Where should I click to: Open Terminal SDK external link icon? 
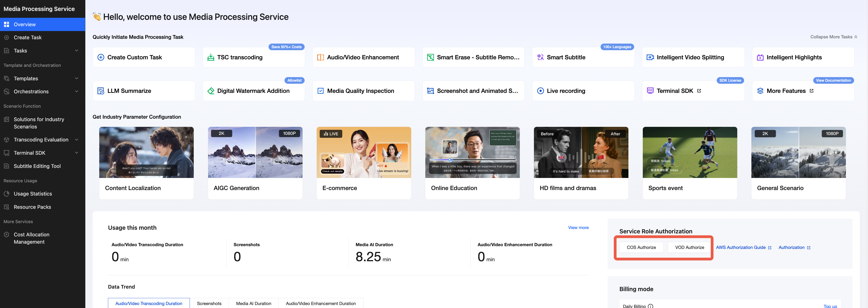[x=699, y=91]
